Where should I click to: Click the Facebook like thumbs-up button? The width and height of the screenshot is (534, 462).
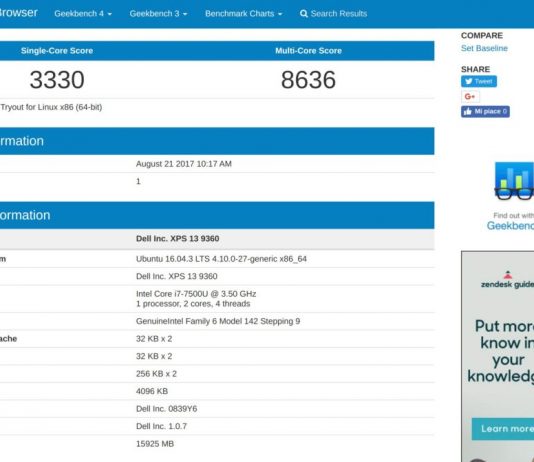485,111
